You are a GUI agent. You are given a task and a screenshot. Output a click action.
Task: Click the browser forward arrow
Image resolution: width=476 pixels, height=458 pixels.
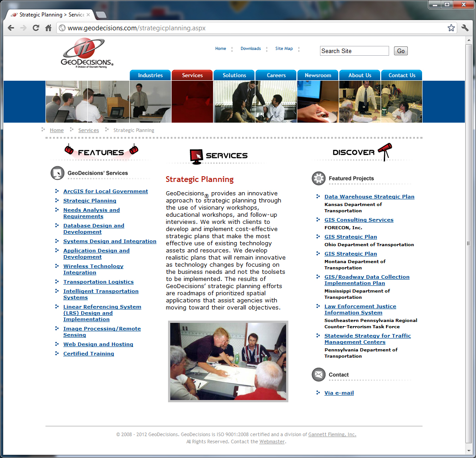point(23,28)
